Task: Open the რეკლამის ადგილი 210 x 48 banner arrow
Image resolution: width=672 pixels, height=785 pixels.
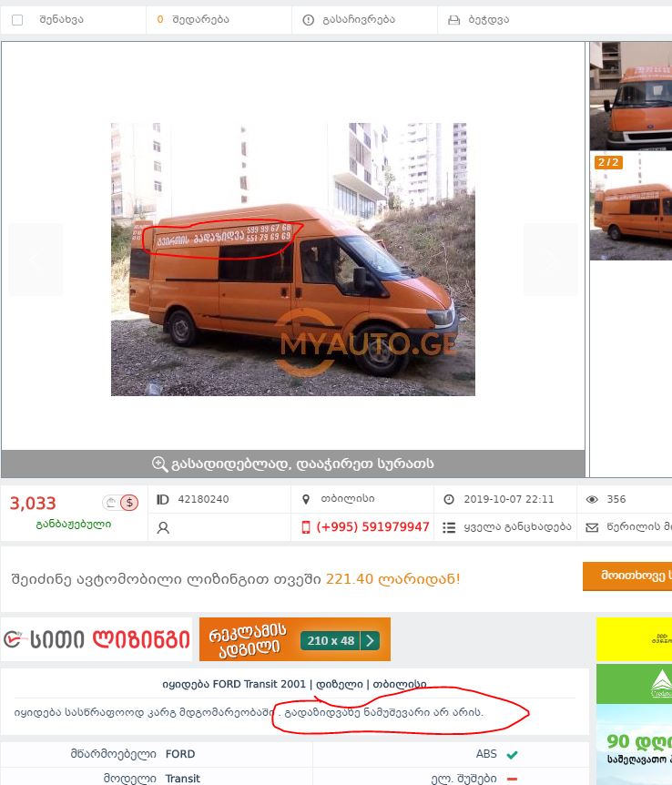Action: coord(370,640)
